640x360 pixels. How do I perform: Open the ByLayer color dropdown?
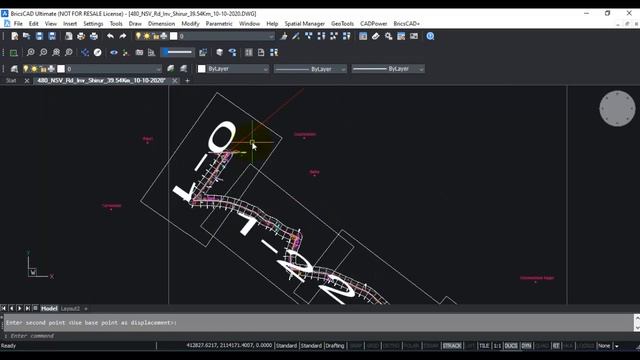pyautogui.click(x=233, y=69)
